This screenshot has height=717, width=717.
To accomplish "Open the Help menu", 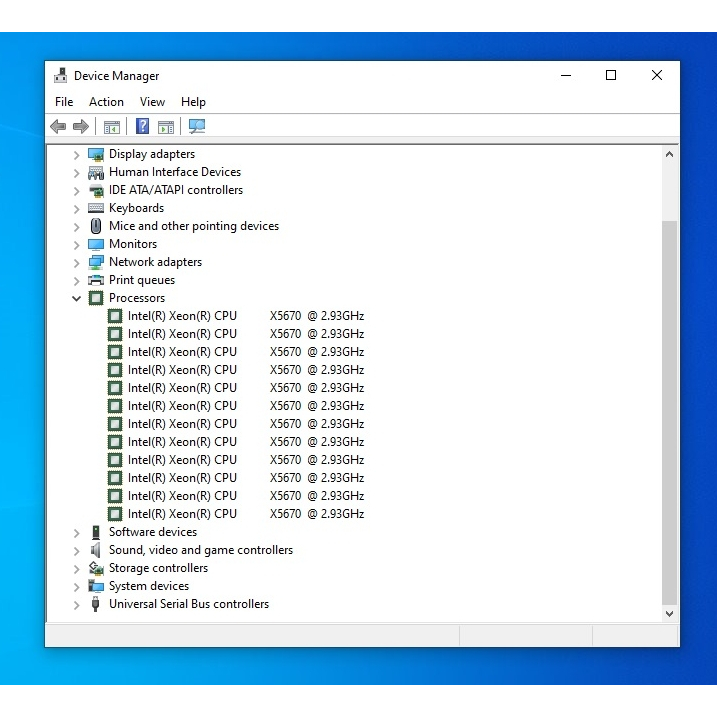I will [x=193, y=102].
